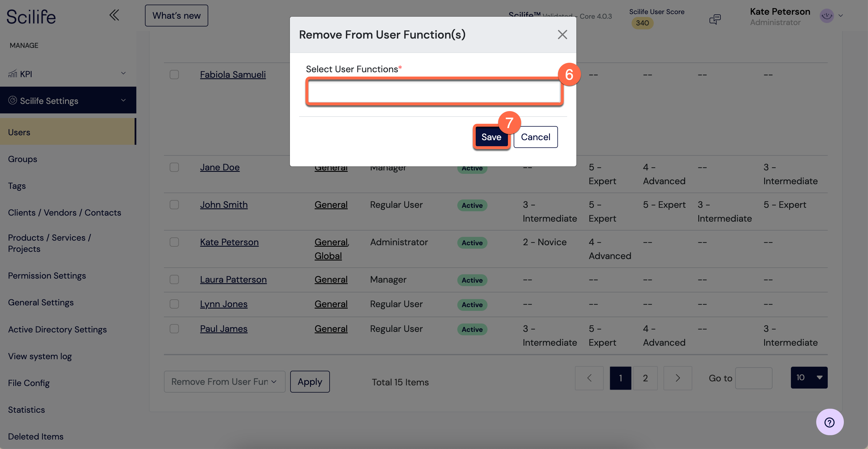Expand the KPI sidebar section
868x449 pixels.
[x=68, y=73]
